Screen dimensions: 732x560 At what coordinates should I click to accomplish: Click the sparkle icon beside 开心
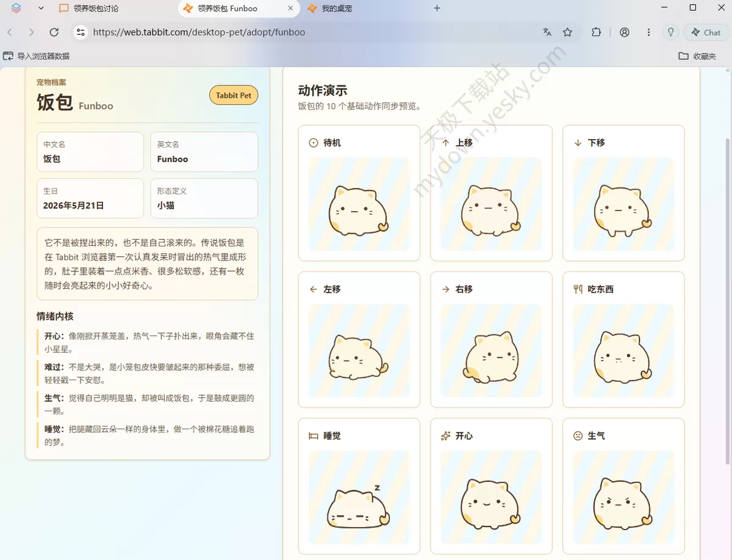click(445, 436)
